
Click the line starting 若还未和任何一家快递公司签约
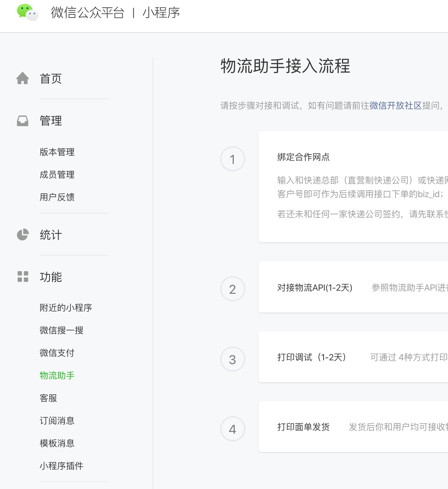(363, 214)
